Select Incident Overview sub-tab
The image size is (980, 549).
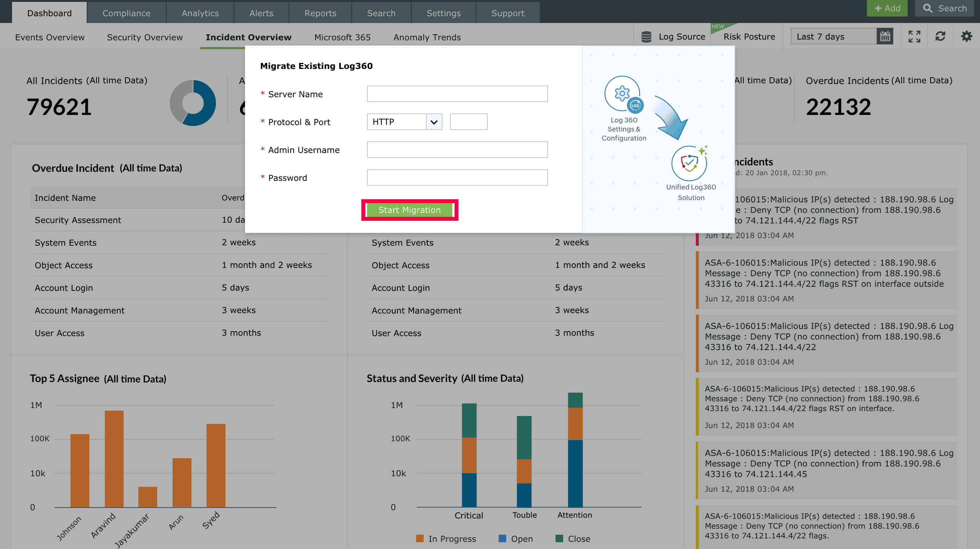[x=248, y=37]
